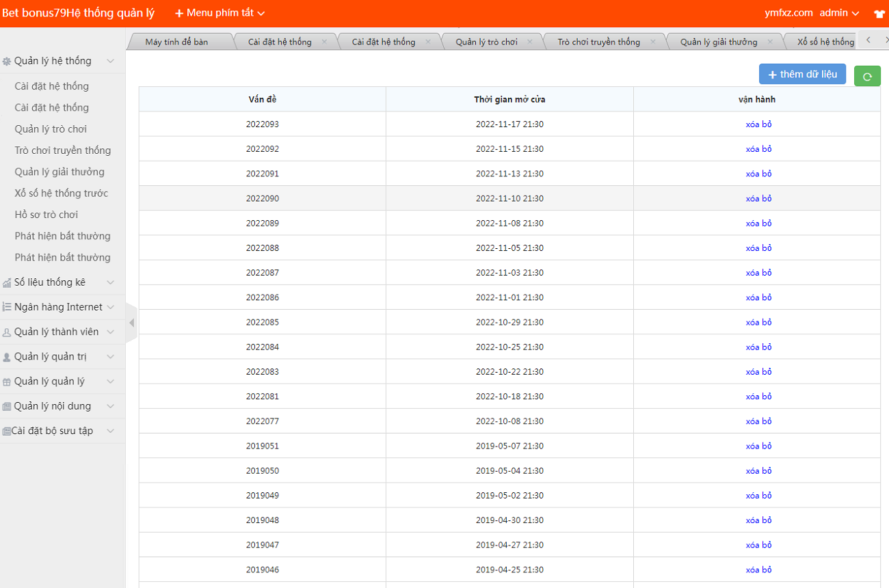This screenshot has height=588, width=889.
Task: Collapse the sidebar with the arrow handle
Action: click(131, 323)
